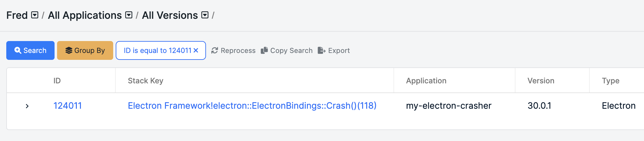Click the Reprocess refresh icon

tap(214, 50)
